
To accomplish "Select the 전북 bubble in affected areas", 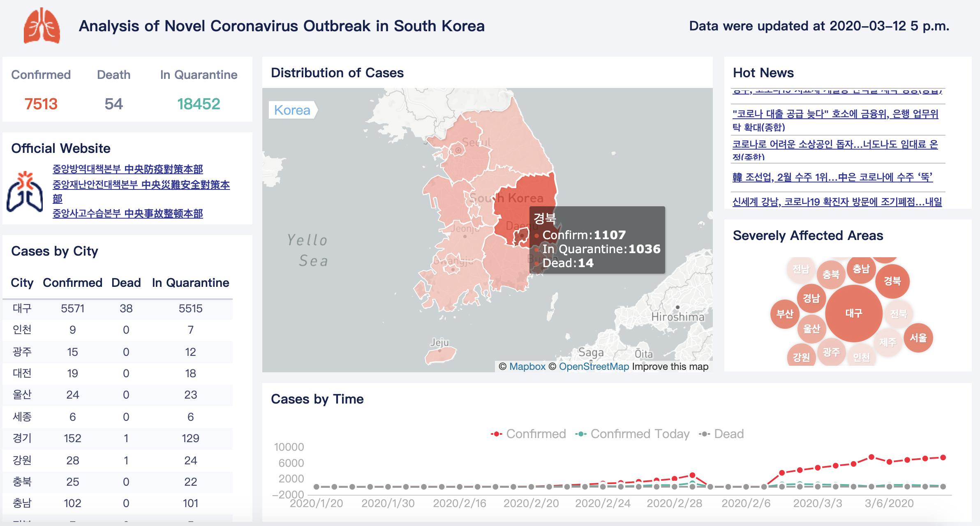I will [899, 314].
